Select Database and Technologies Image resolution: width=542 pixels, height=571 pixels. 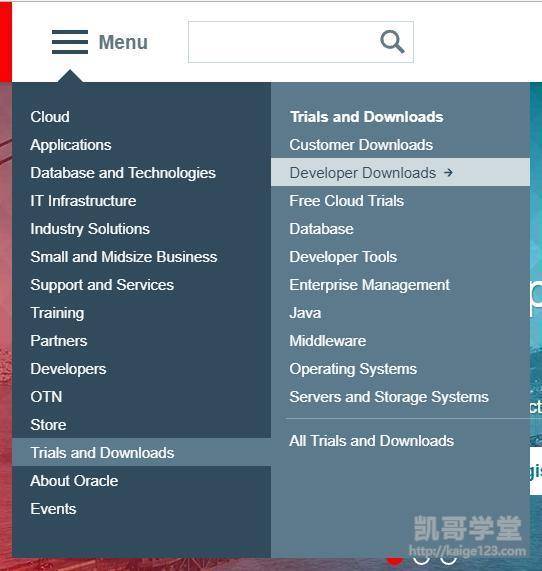click(x=123, y=173)
